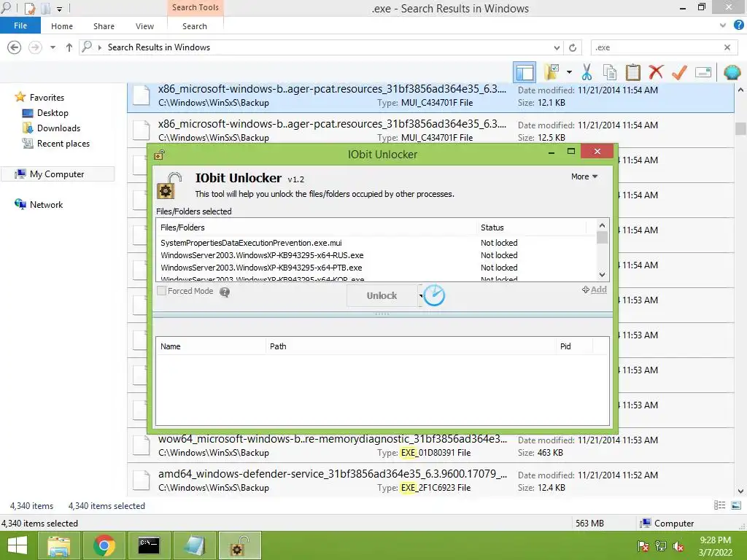Switch Explorer to large icons view in status bar
This screenshot has width=747, height=560.
(x=736, y=506)
